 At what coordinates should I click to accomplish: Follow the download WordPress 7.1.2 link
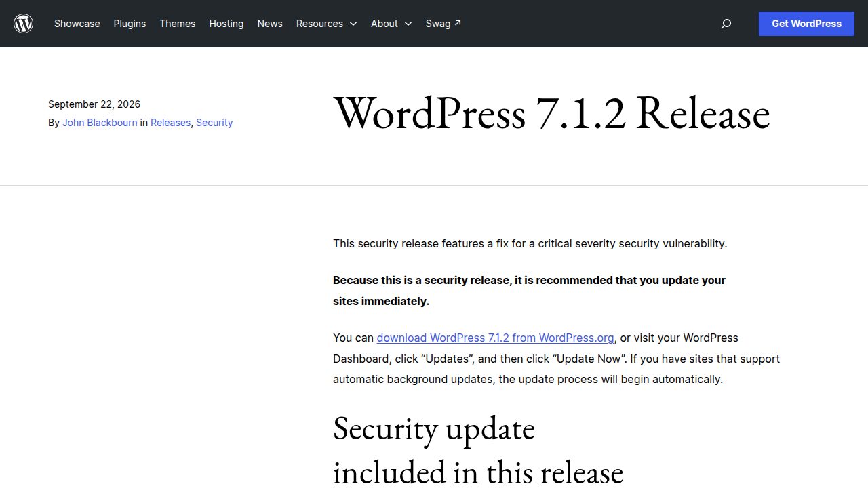click(496, 338)
